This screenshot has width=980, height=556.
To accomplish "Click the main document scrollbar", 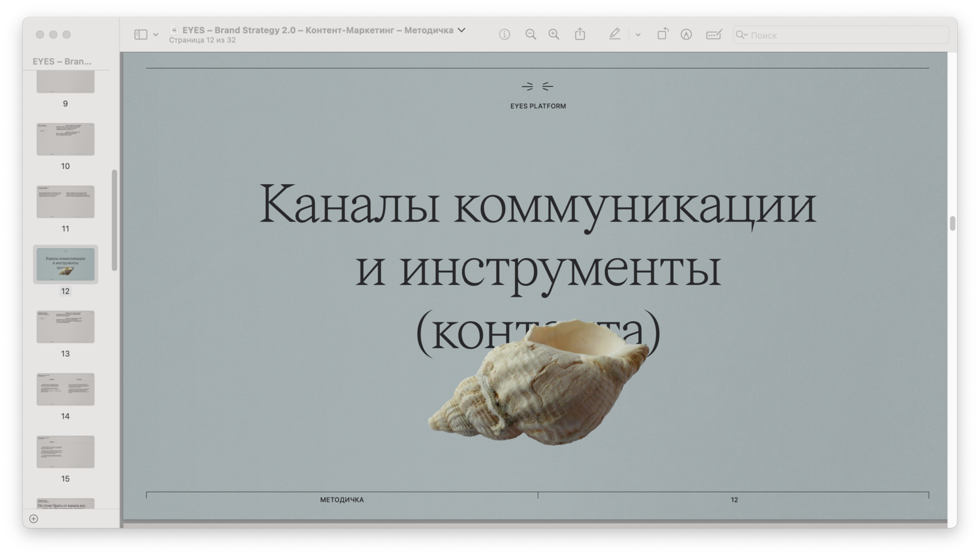I will tap(953, 223).
